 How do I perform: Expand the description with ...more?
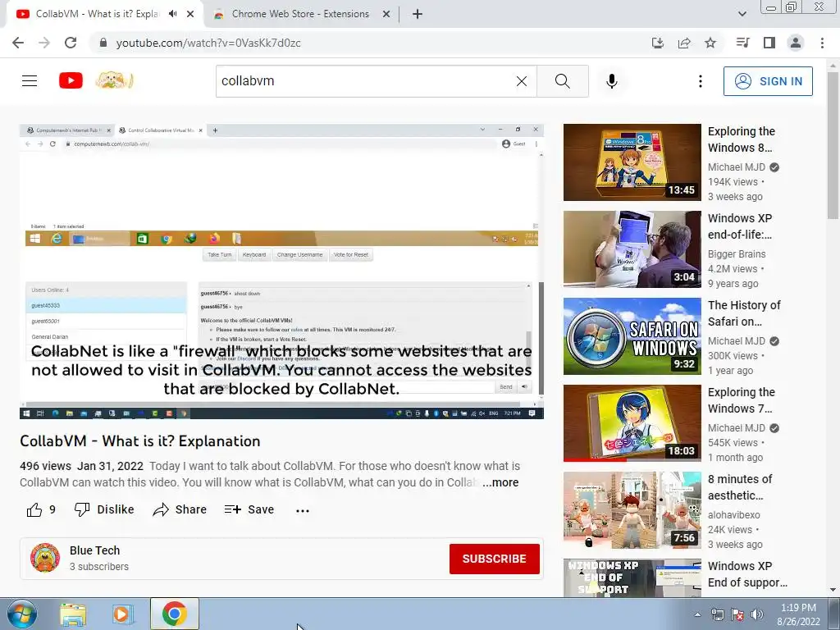(500, 482)
